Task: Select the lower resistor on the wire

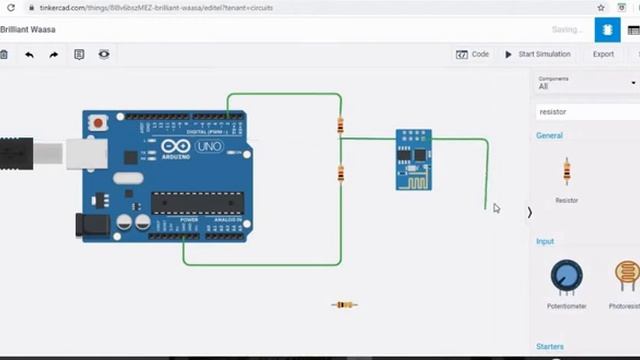Action: point(340,174)
